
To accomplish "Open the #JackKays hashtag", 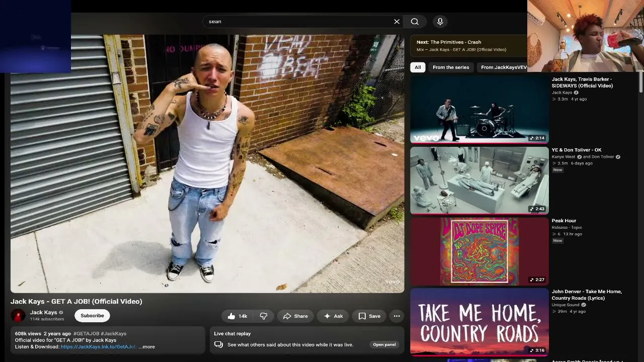I will pyautogui.click(x=114, y=333).
